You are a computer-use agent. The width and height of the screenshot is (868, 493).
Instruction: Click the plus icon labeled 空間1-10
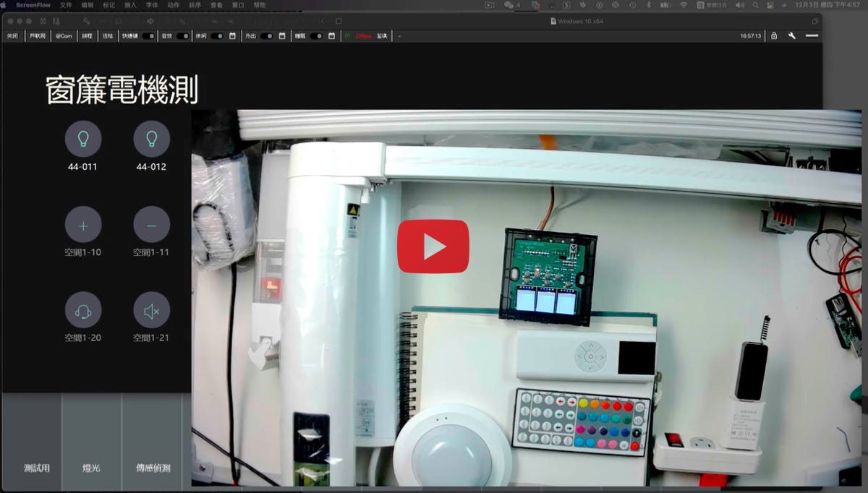tap(83, 225)
